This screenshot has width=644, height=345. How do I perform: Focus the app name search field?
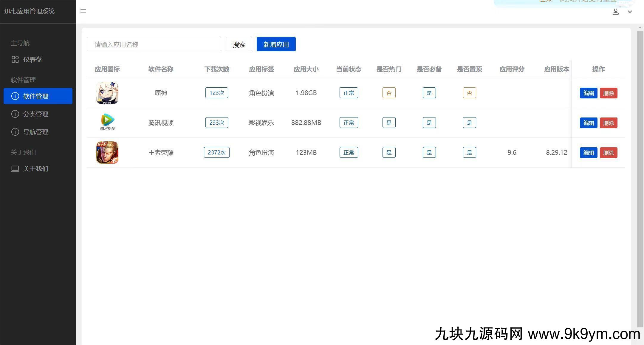[154, 44]
